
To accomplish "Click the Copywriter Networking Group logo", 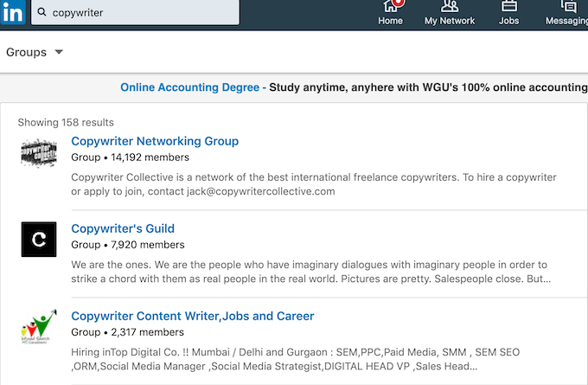I will [x=39, y=153].
